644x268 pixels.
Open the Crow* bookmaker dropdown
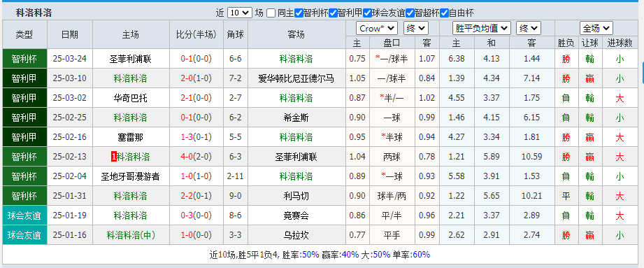coord(377,29)
